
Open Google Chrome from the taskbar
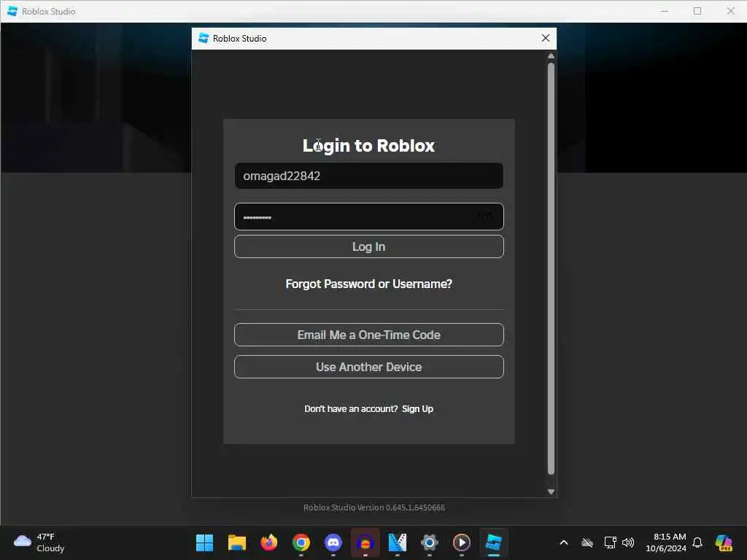point(301,542)
